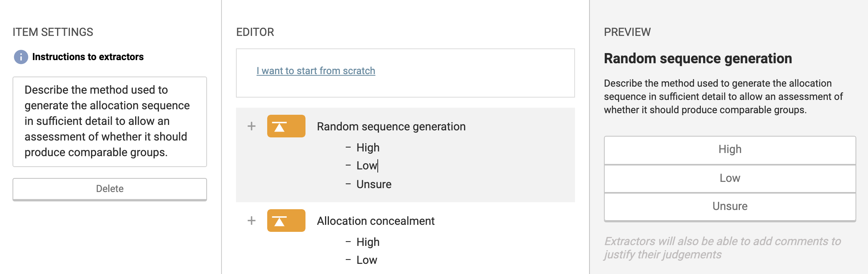Pick the Unsure option in the preview
This screenshot has height=274, width=868.
729,206
